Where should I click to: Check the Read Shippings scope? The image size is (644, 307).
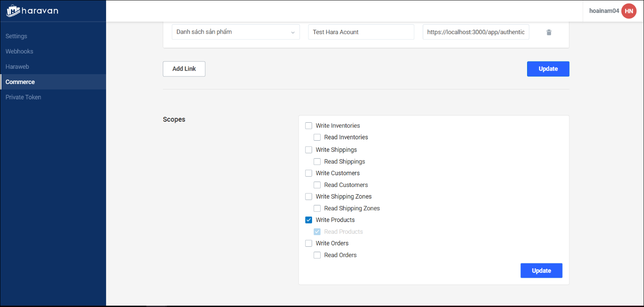[317, 161]
